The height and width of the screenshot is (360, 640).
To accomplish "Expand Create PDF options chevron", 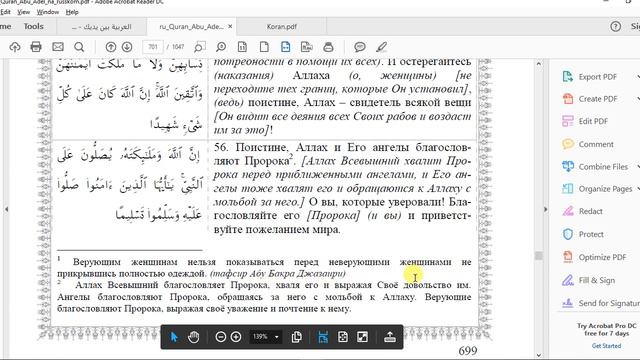I will coord(638,99).
